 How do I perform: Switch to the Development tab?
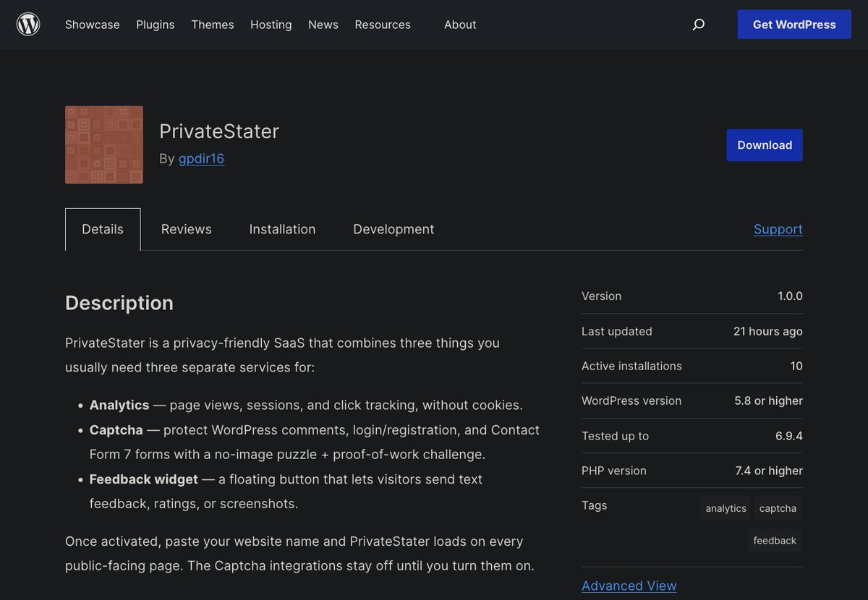pos(393,229)
